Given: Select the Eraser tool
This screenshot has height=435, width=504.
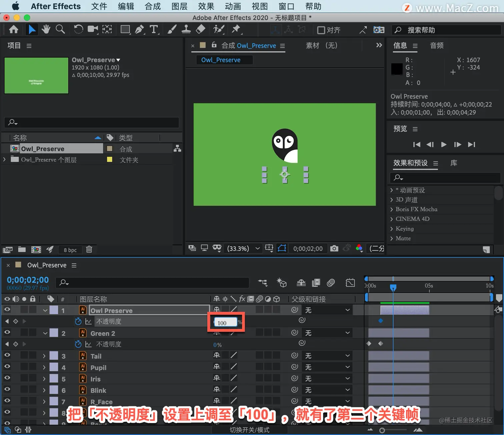Looking at the screenshot, I should click(x=200, y=30).
